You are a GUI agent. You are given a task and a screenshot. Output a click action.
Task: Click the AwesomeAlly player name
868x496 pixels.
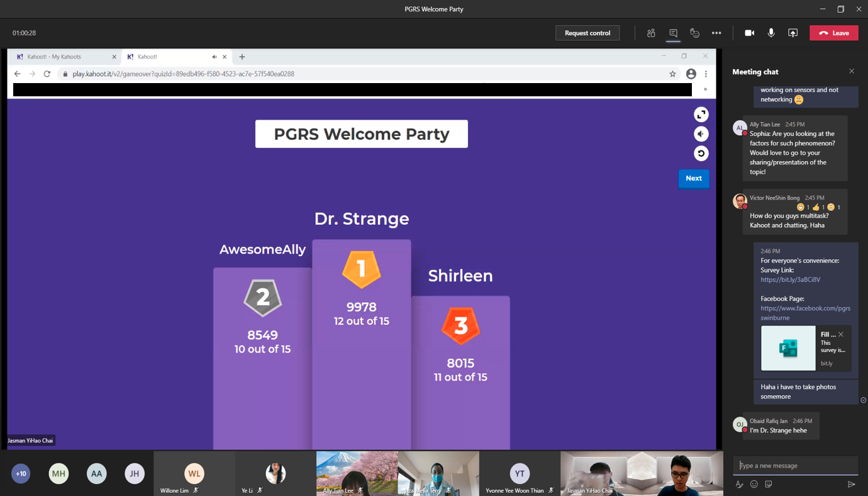pos(262,249)
